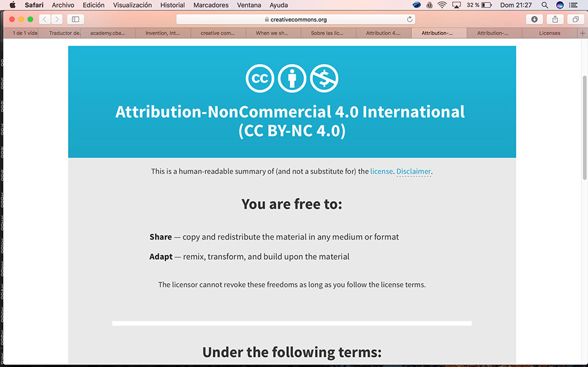588x367 pixels.
Task: Open Notification Center list icon
Action: 573,5
